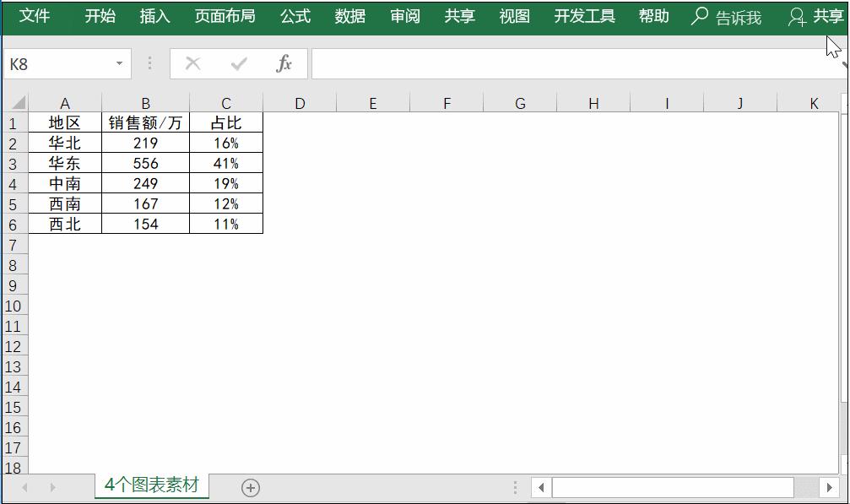Open the Insert Function (fx) dialog

(284, 62)
